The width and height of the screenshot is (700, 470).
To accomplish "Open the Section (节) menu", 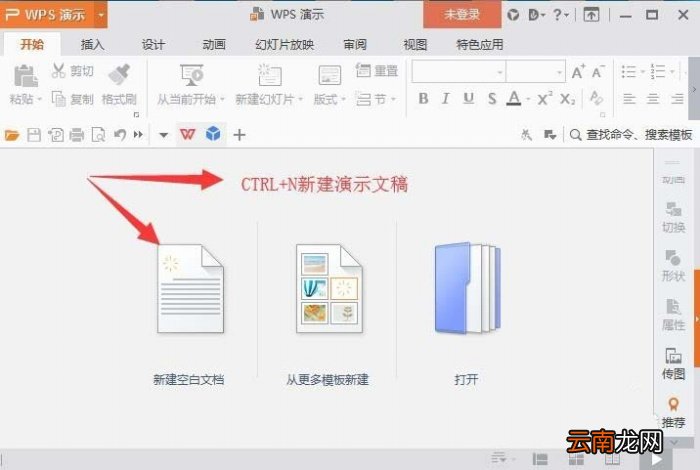I will point(375,99).
